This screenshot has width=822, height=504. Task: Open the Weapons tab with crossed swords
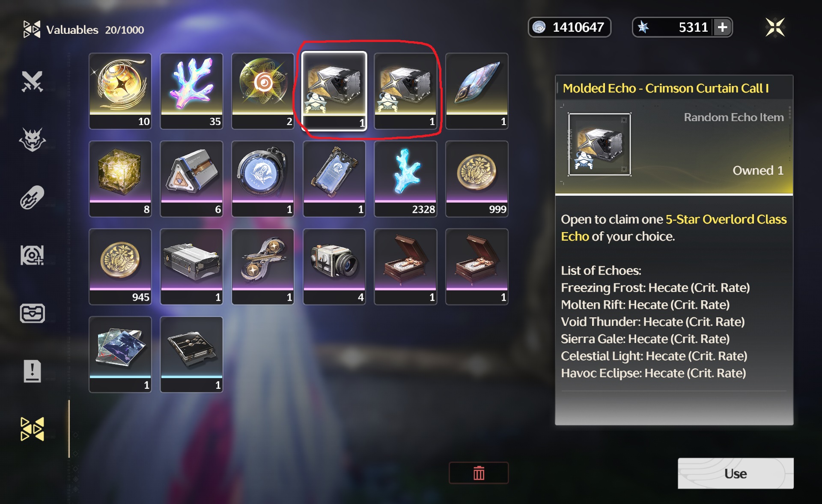(x=32, y=81)
